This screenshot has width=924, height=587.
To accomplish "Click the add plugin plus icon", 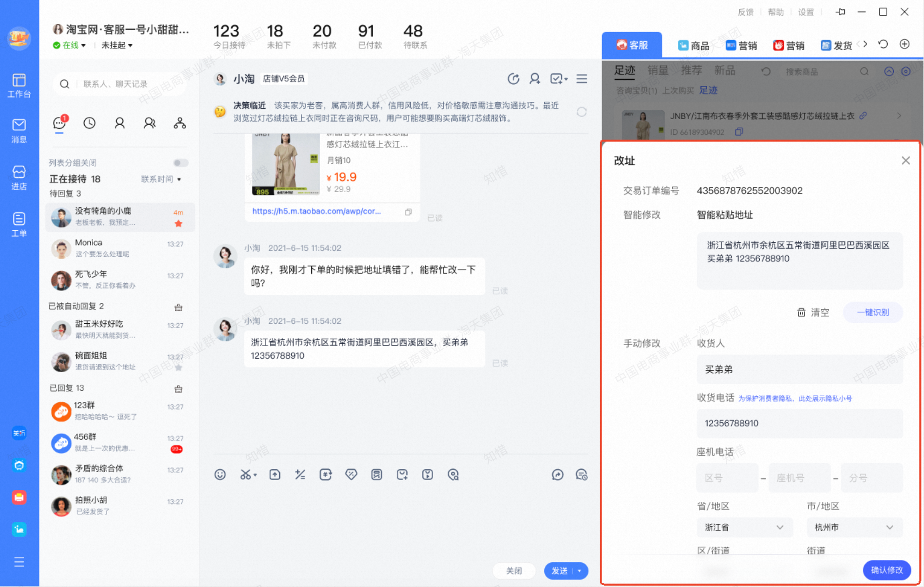I will coord(904,44).
